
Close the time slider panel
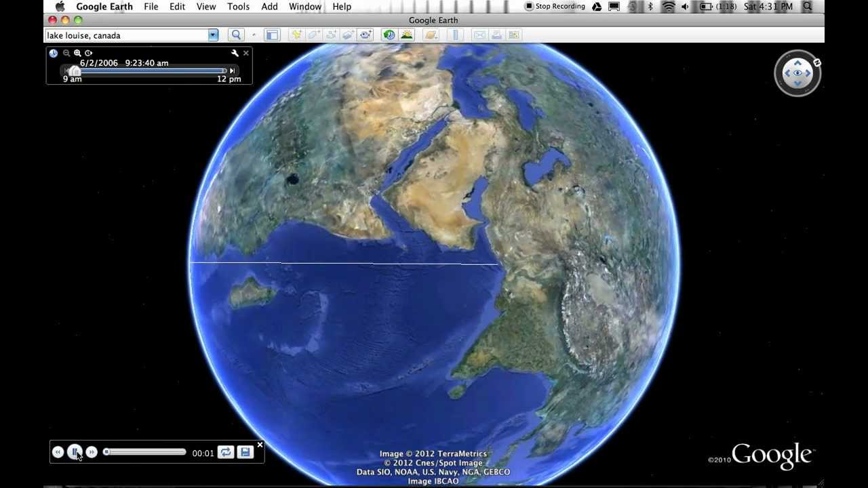tap(246, 53)
